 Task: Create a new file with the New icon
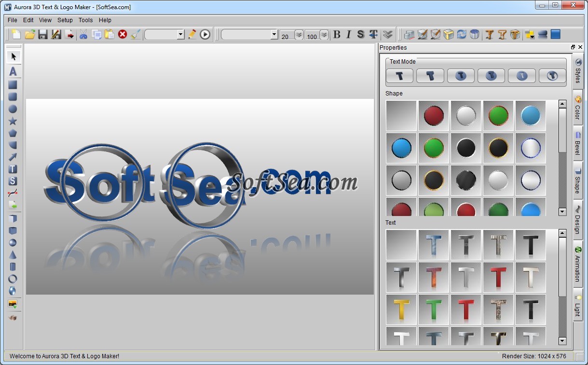tap(16, 34)
